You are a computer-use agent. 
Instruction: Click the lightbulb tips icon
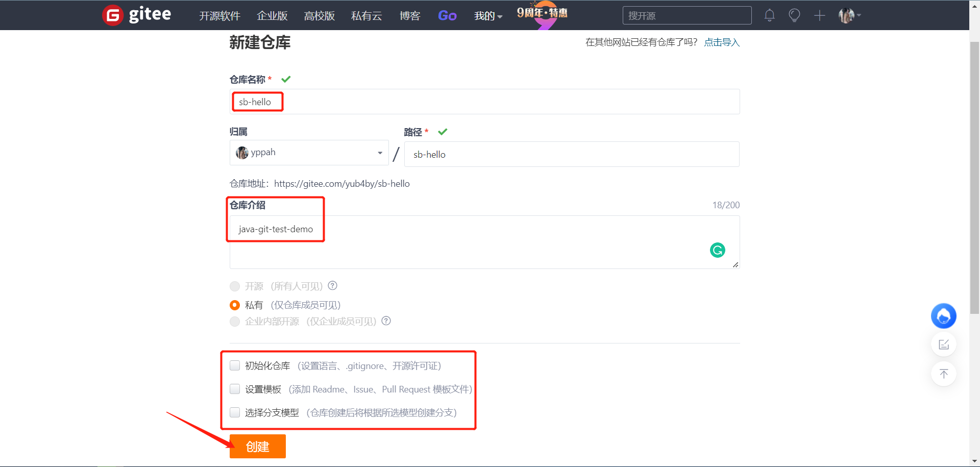794,15
